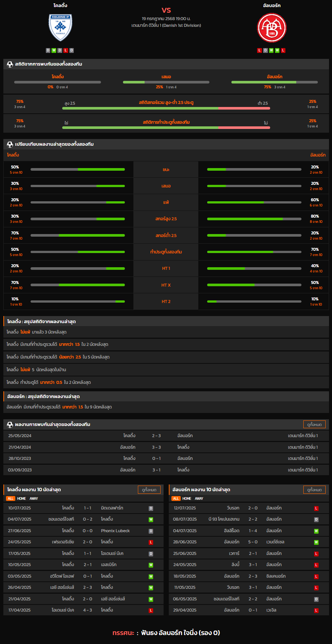
Task: Click D result badge in มิดเดลฟาร์ท 1-1 row
Action: point(151,508)
